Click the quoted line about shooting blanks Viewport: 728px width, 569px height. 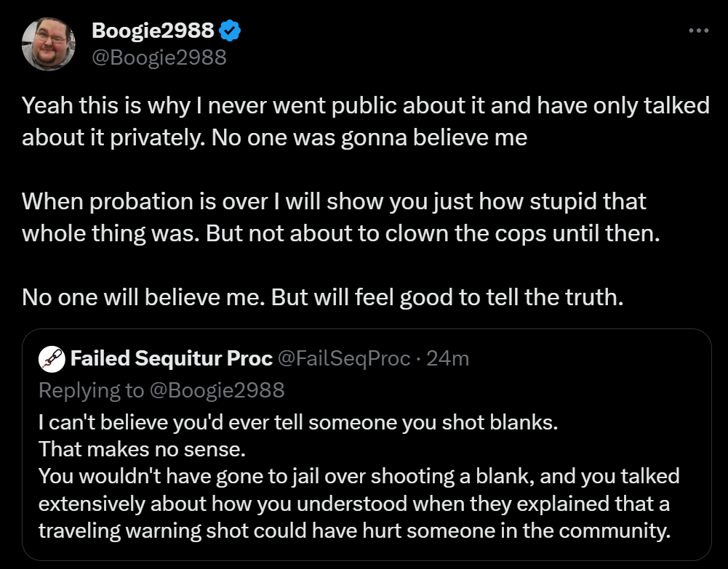click(298, 421)
